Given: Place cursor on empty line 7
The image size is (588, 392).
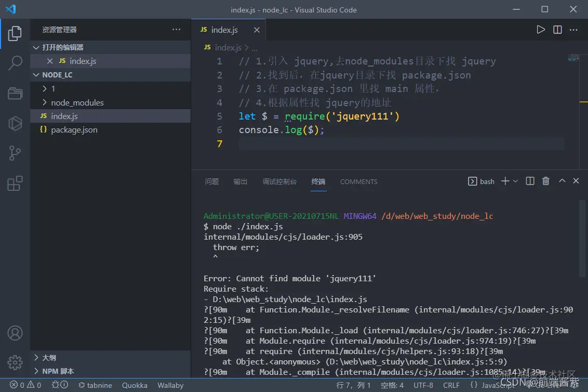Looking at the screenshot, I should tap(401, 144).
